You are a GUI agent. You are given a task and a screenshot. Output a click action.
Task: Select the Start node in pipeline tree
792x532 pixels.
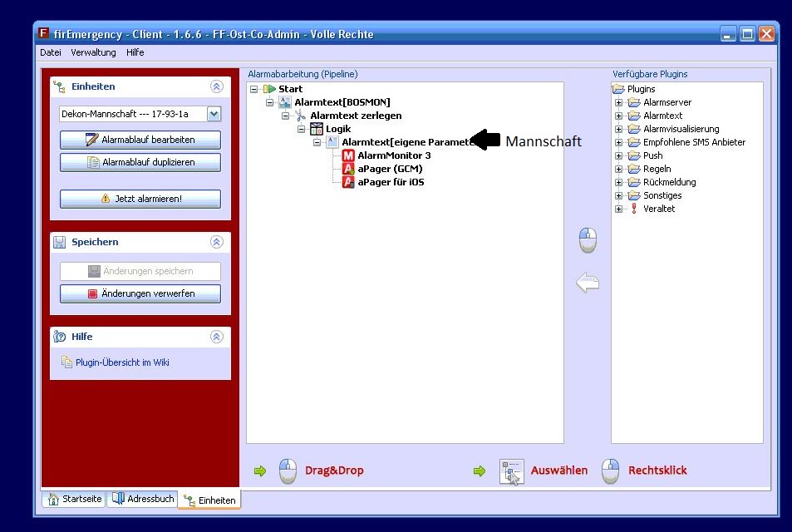[x=290, y=89]
